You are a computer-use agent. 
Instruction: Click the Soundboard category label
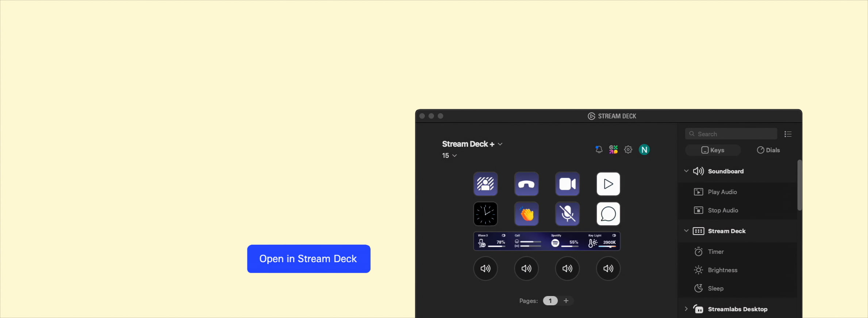point(726,171)
